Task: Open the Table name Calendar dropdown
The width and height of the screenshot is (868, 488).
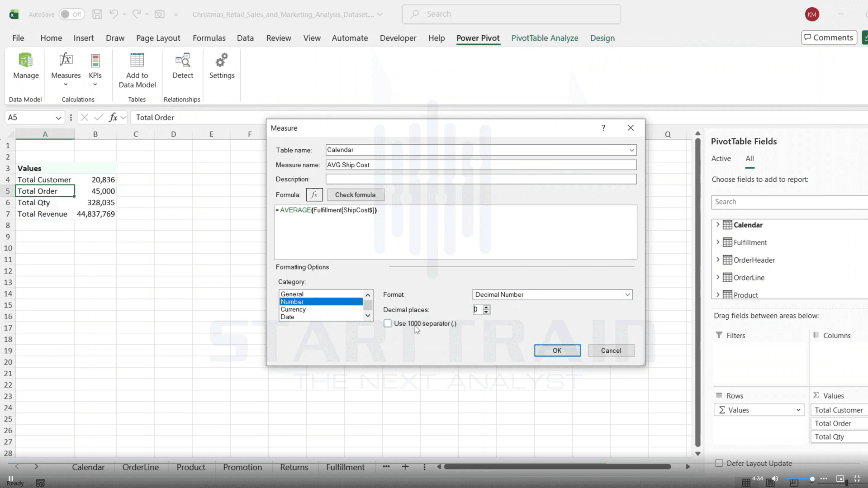Action: tap(631, 150)
